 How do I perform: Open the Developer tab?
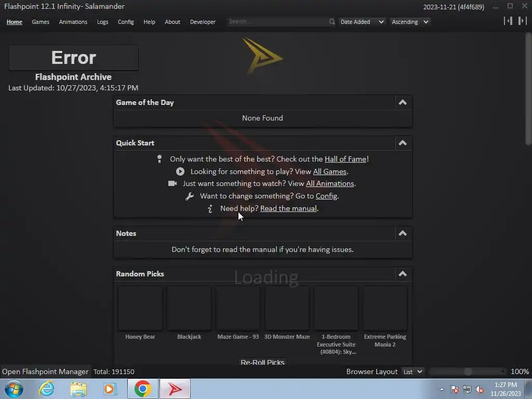click(203, 22)
